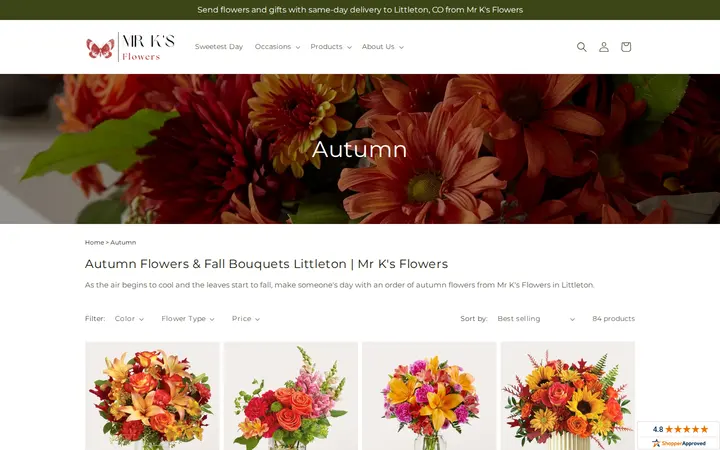Click the Autumn hero banner heading

(x=360, y=149)
